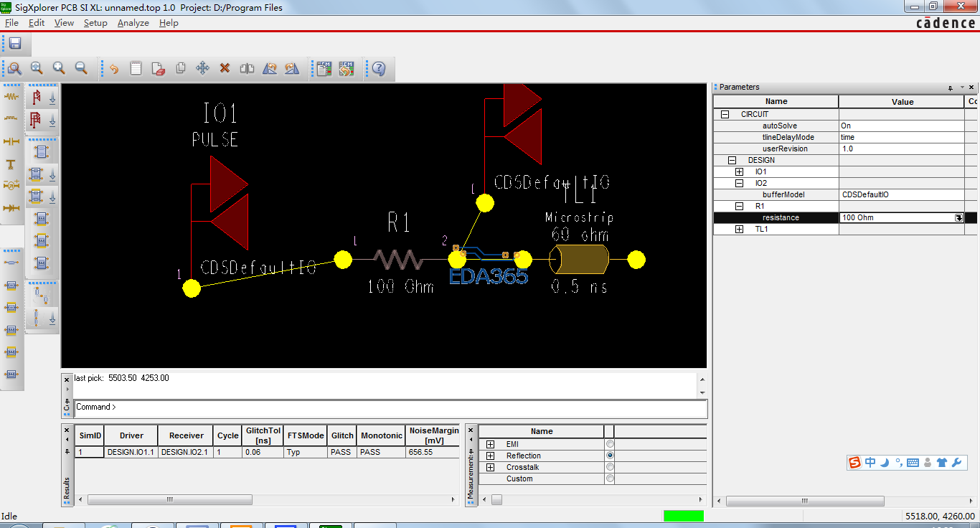980x528 pixels.
Task: Select the Move four-arrow tool
Action: [x=202, y=69]
